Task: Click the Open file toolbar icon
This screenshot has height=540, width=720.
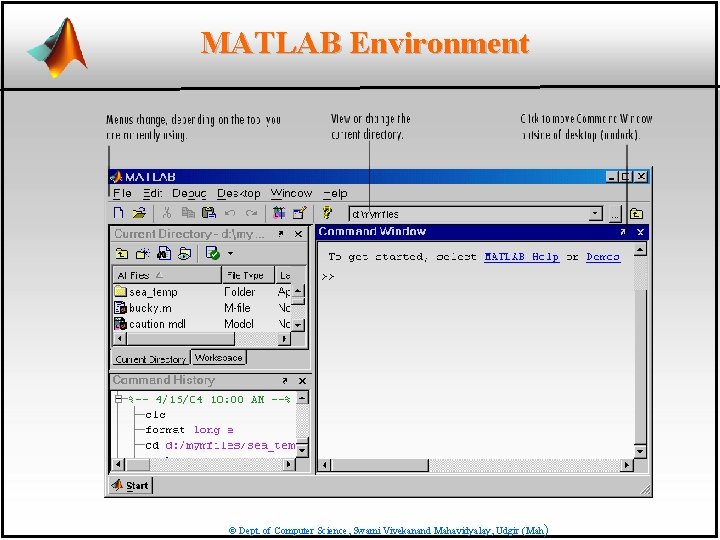Action: click(139, 213)
